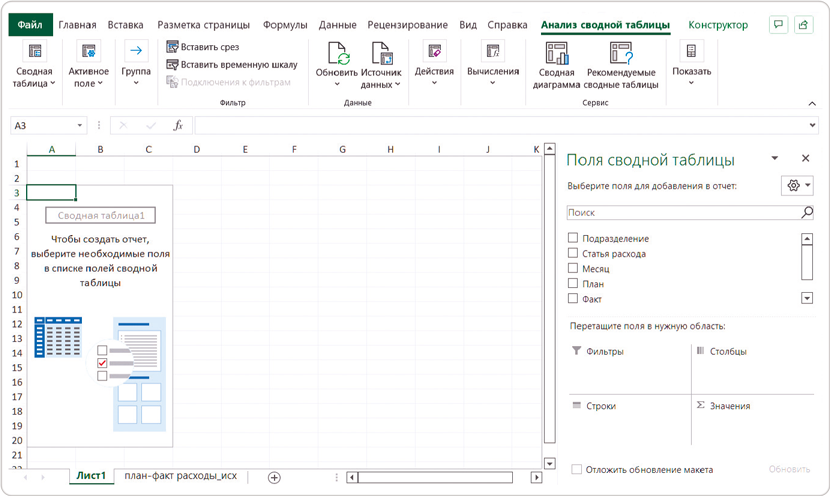
Task: Click Вставить временную шкалу
Action: [x=231, y=65]
